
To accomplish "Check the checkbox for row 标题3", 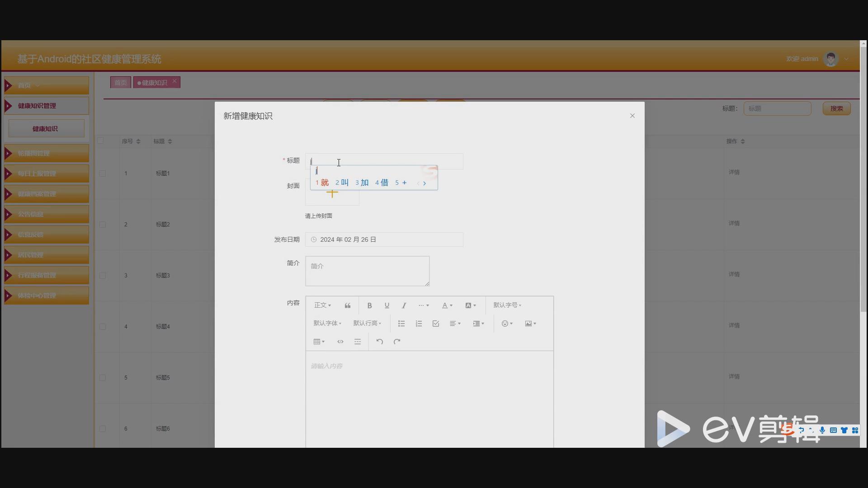I will [103, 276].
